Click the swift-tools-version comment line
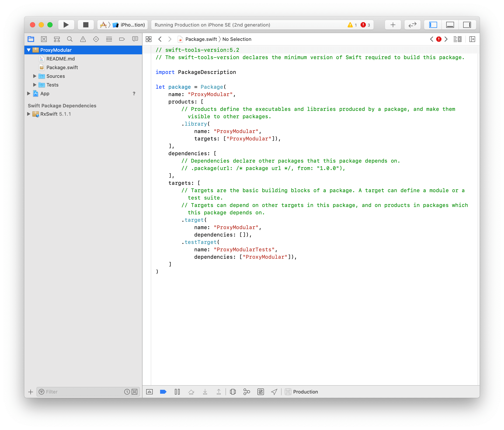The image size is (504, 430). pyautogui.click(x=197, y=50)
